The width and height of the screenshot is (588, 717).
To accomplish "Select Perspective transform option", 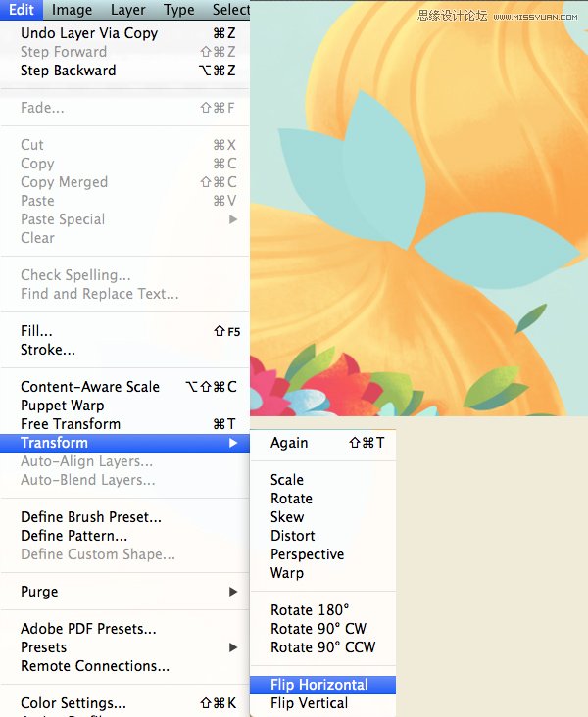I will pos(323,554).
